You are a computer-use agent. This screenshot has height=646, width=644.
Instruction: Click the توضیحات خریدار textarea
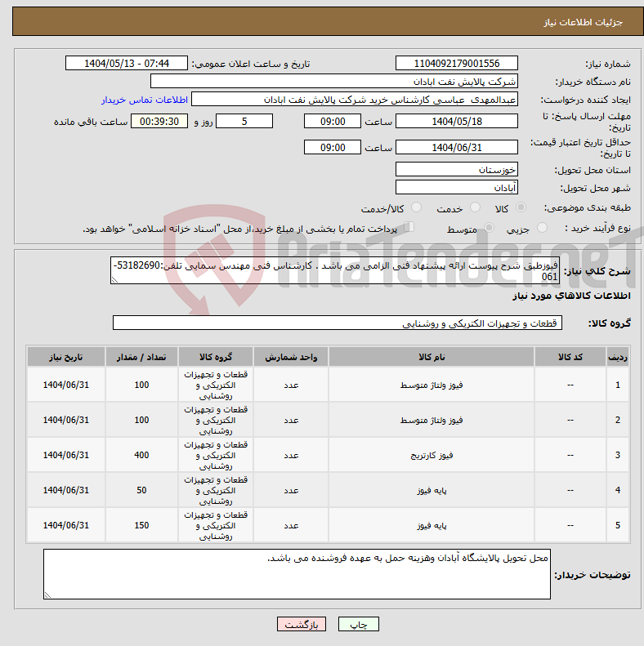coord(297,574)
